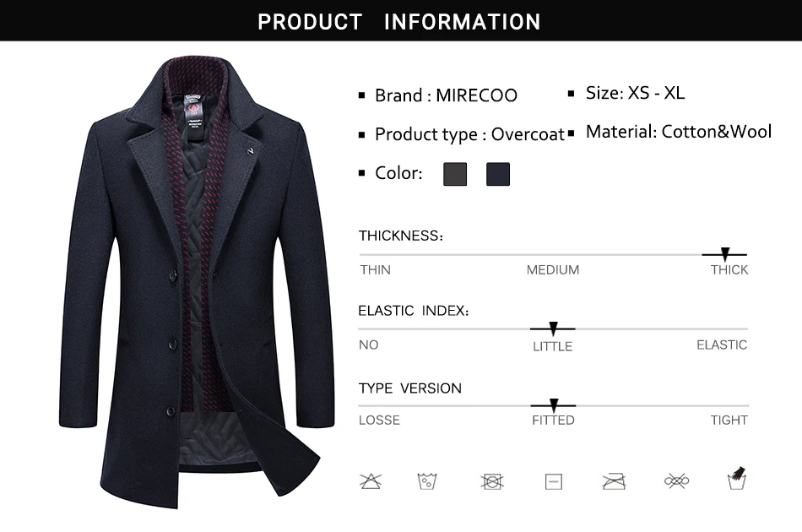Click the Elastic Index slider marker at Little

tap(553, 329)
